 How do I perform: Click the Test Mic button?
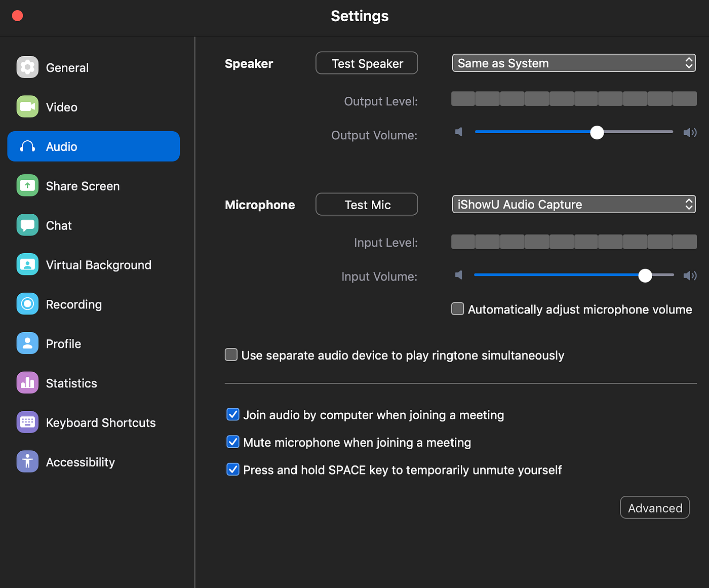367,205
